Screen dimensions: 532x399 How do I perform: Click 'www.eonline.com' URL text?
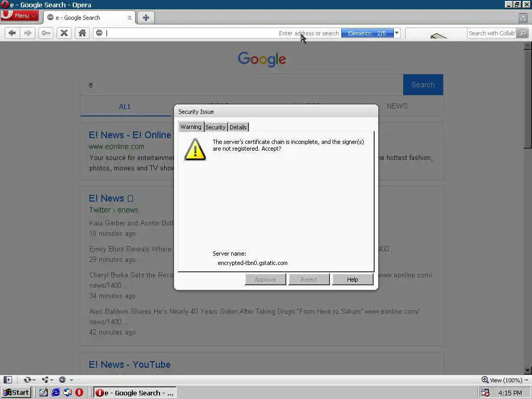tap(116, 147)
